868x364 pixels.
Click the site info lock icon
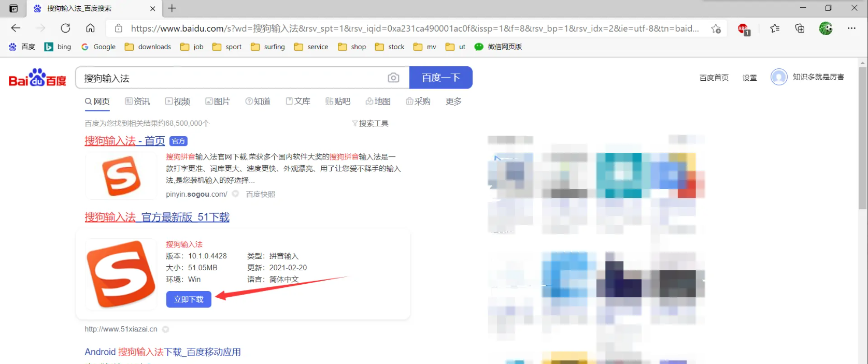pyautogui.click(x=119, y=28)
